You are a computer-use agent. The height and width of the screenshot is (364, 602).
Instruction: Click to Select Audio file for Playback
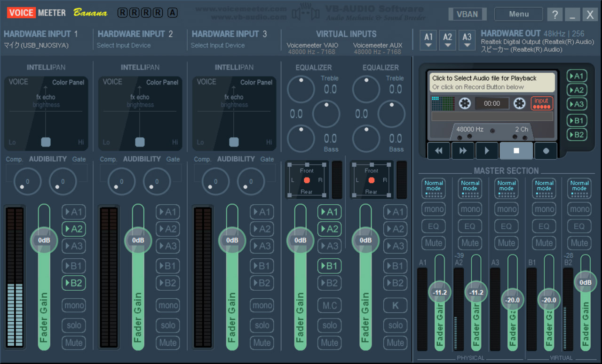(491, 82)
